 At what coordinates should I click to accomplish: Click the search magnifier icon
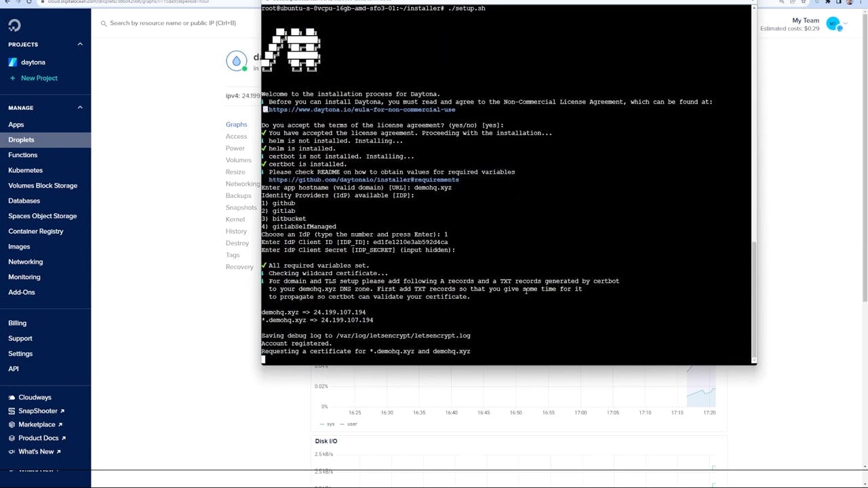point(104,23)
